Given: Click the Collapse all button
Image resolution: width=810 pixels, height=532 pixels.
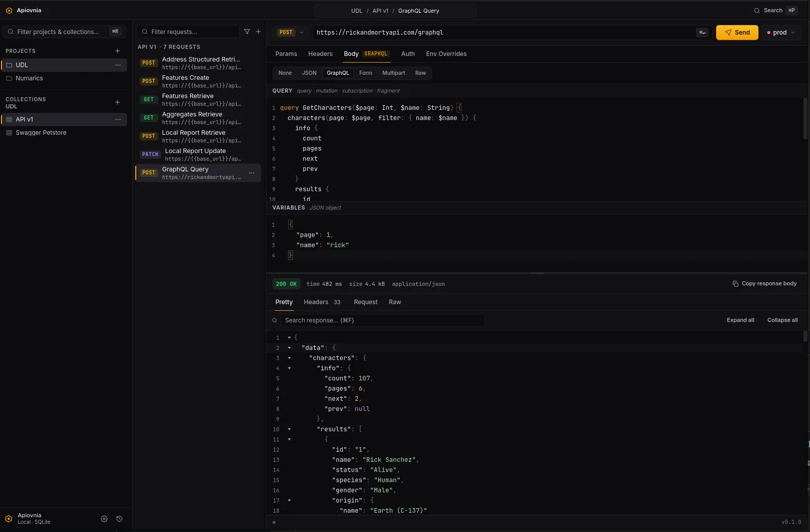Looking at the screenshot, I should [783, 320].
